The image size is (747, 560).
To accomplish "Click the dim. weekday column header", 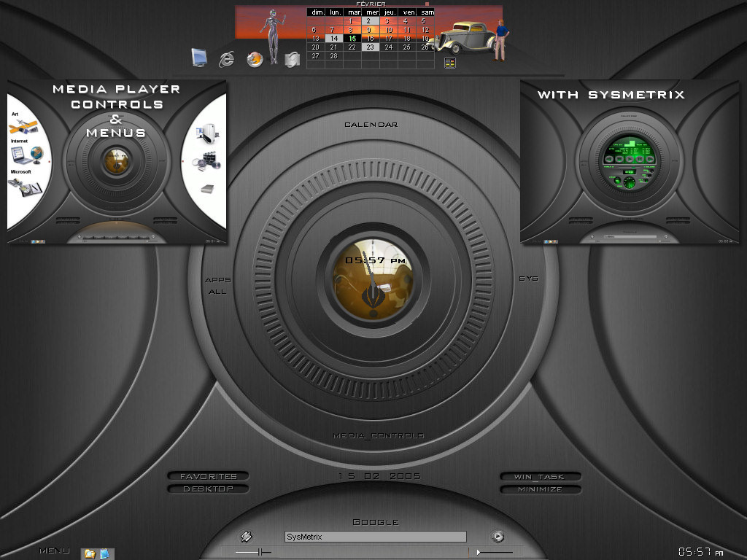I will pyautogui.click(x=317, y=12).
